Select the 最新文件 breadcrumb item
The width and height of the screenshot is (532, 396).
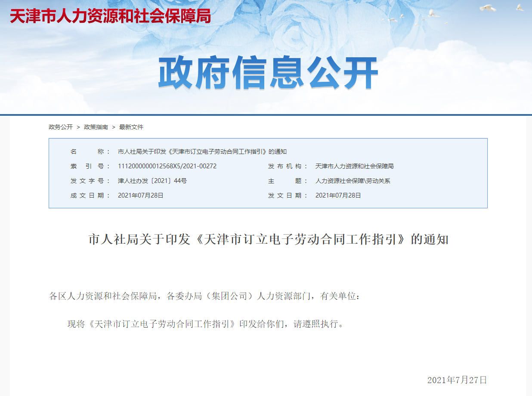(x=131, y=127)
